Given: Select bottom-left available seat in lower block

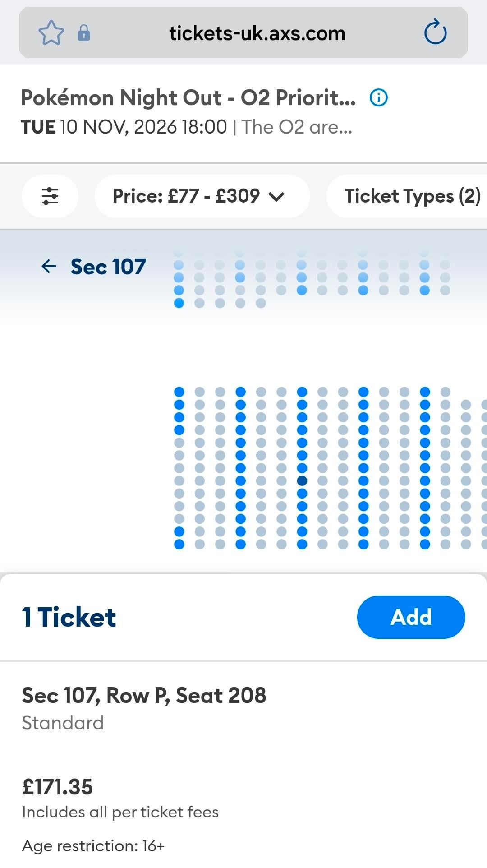Looking at the screenshot, I should coord(179,545).
